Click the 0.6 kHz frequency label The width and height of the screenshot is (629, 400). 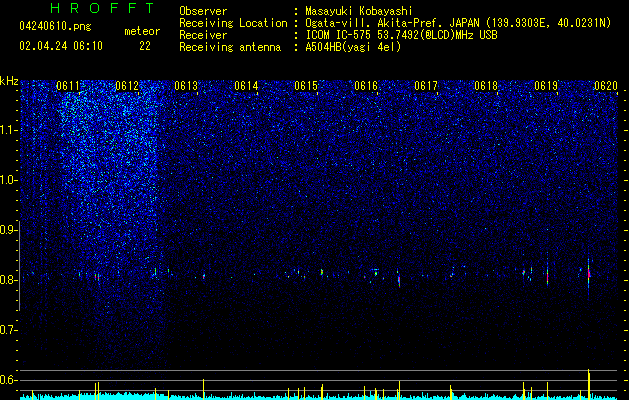8,380
